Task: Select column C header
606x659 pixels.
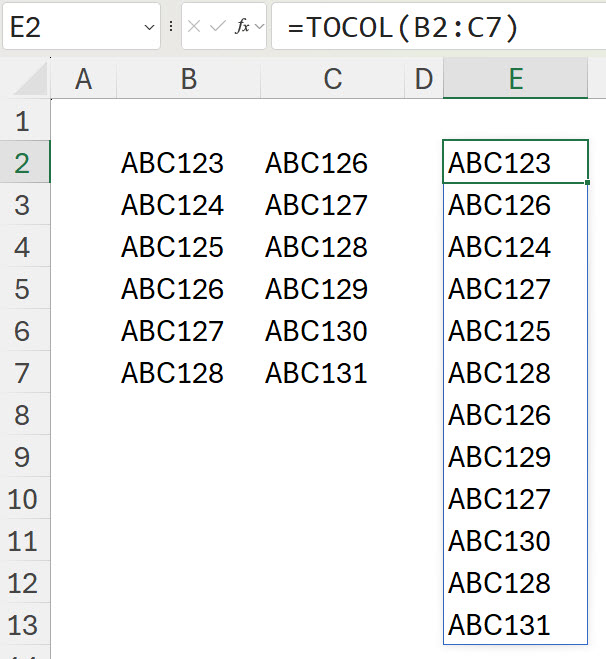Action: tap(333, 79)
